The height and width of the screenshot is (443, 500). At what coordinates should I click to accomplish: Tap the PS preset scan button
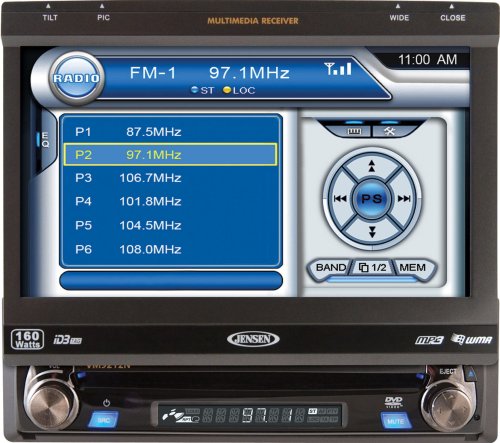coord(372,199)
